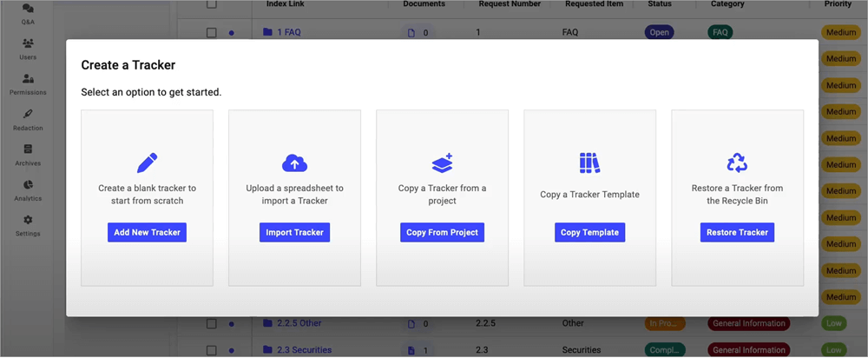Toggle the select-all header checkbox
Image resolution: width=868 pixels, height=358 pixels.
211,4
